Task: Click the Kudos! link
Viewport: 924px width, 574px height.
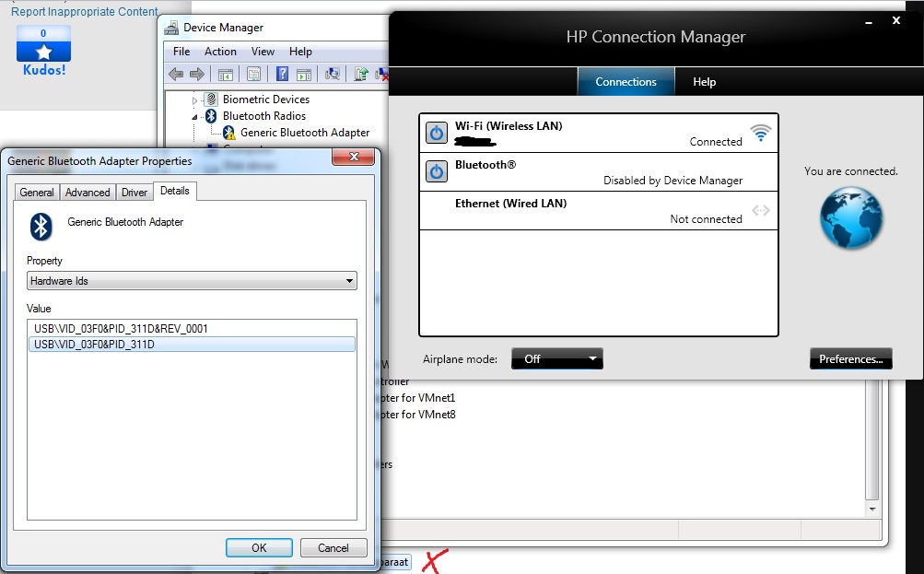Action: (44, 69)
